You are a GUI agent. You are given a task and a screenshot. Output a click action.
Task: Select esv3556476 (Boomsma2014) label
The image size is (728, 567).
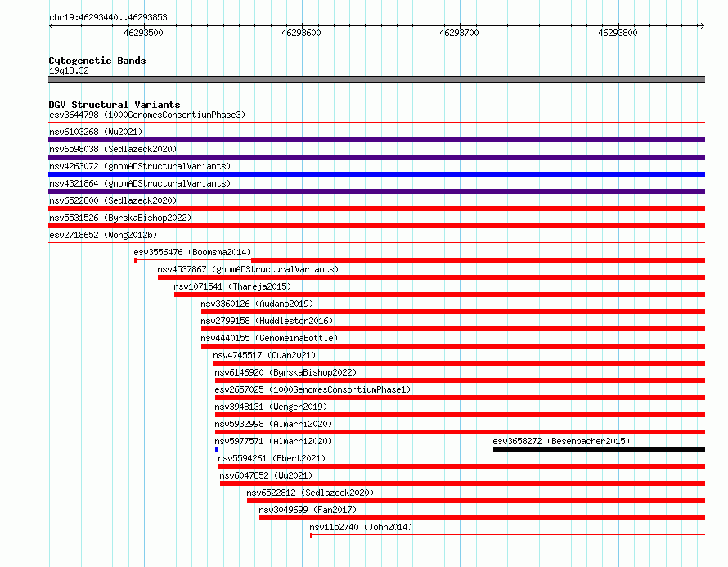[x=192, y=252]
